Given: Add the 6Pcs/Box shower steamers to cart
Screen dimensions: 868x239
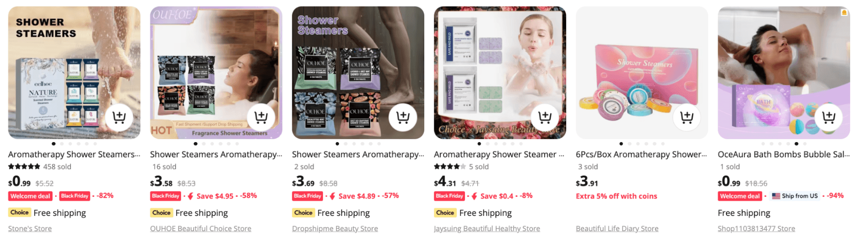Looking at the screenshot, I should coord(686,117).
